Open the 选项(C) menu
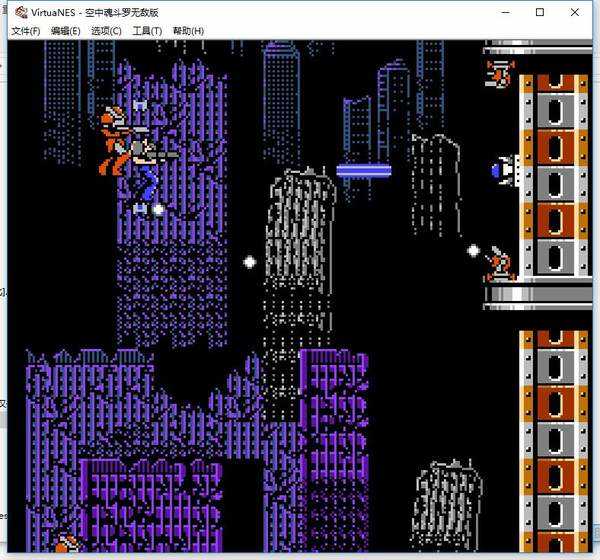 tap(106, 31)
